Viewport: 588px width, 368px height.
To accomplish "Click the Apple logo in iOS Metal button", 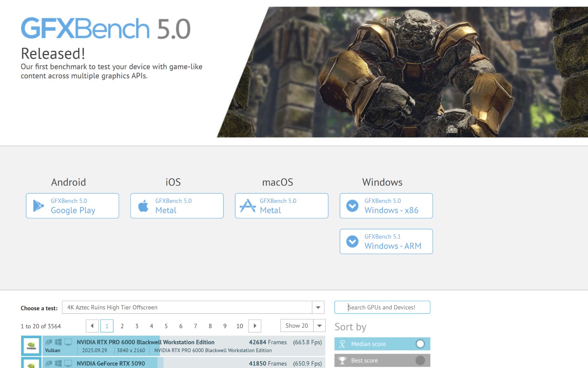I will [x=143, y=206].
